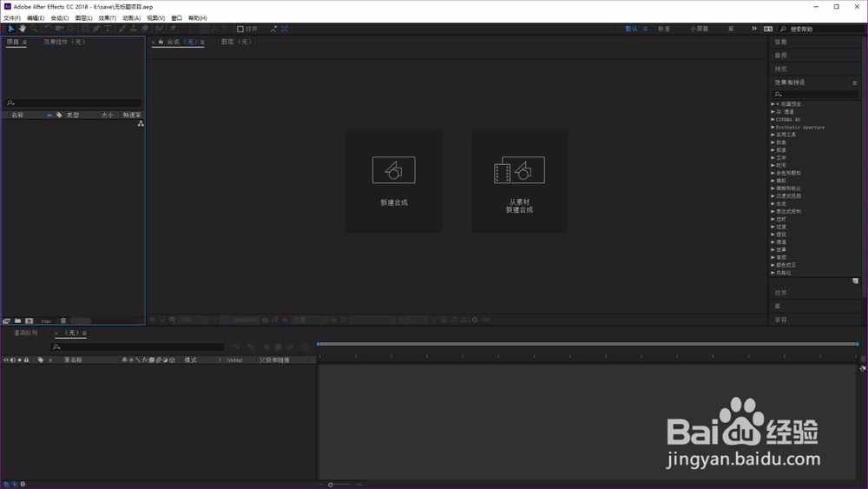Open the Project panel menu icon
Screen dimensions: 868x489
click(x=24, y=42)
